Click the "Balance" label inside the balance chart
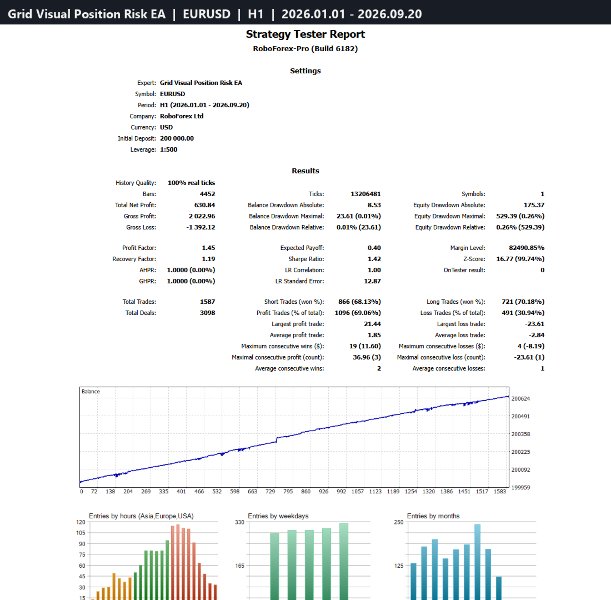This screenshot has height=600, width=611. click(x=91, y=392)
